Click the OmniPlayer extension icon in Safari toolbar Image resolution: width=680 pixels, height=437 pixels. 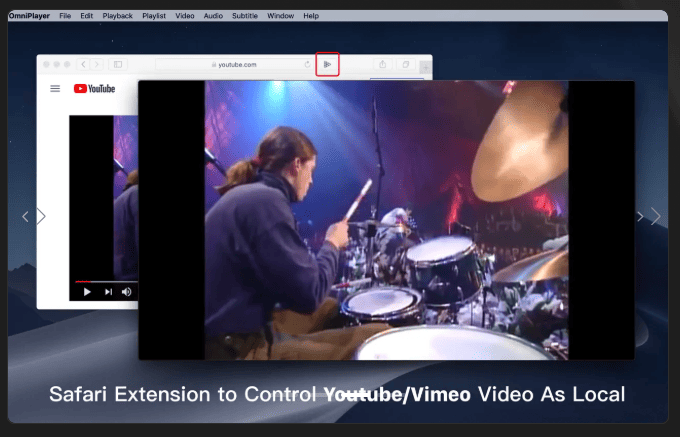[x=327, y=64]
